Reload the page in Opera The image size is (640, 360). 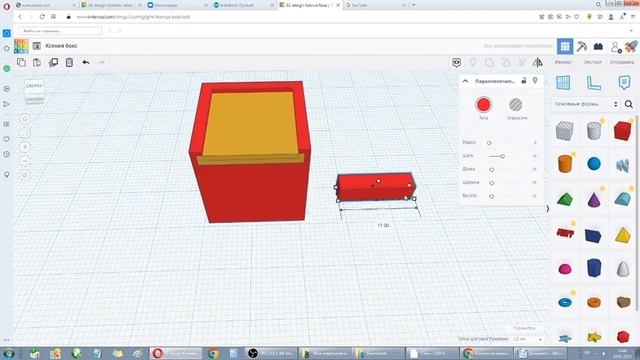pos(42,17)
